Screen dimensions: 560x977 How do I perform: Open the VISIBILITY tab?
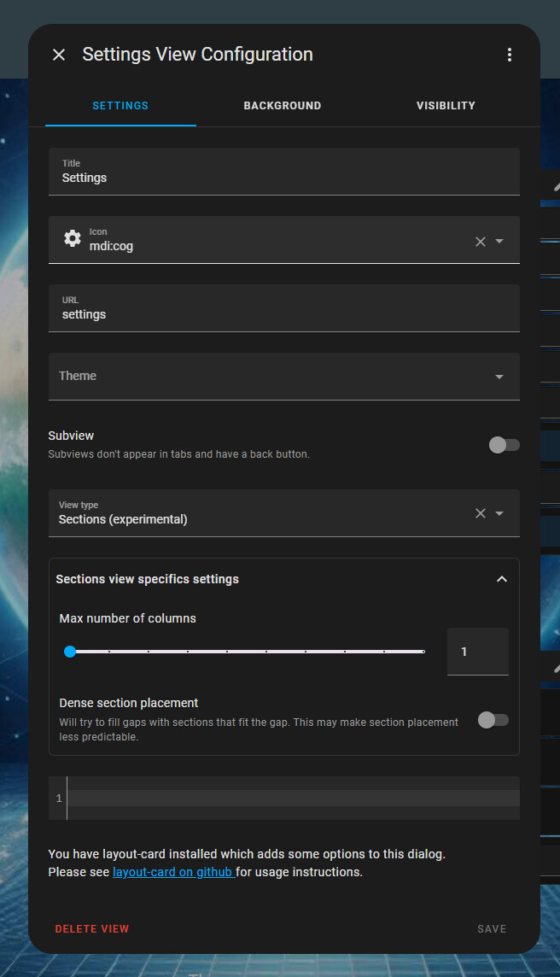tap(446, 105)
